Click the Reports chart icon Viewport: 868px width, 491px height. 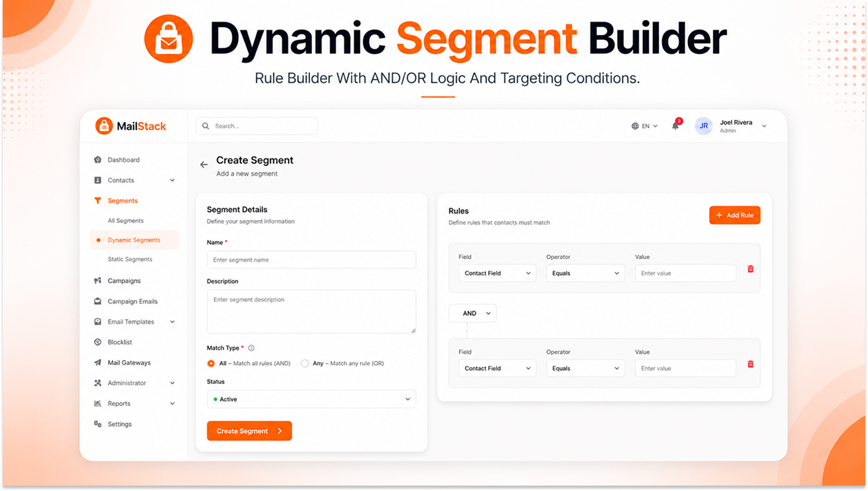pyautogui.click(x=98, y=403)
